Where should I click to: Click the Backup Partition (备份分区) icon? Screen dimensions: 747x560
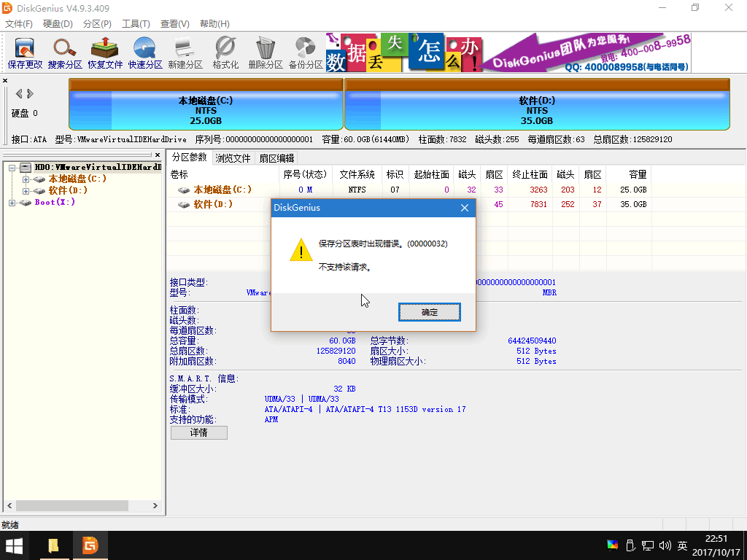coord(306,52)
